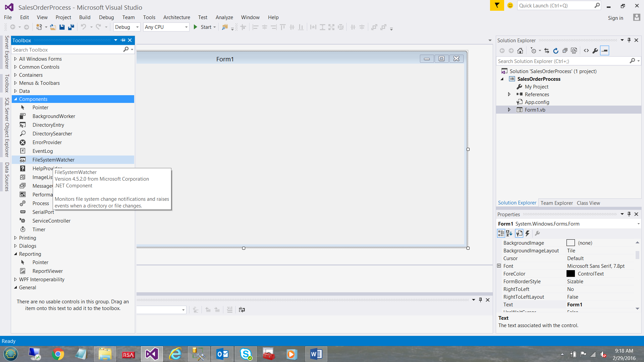Viewport: 644px width, 362px height.
Task: Select the BackgroundWorker component
Action: pyautogui.click(x=54, y=116)
